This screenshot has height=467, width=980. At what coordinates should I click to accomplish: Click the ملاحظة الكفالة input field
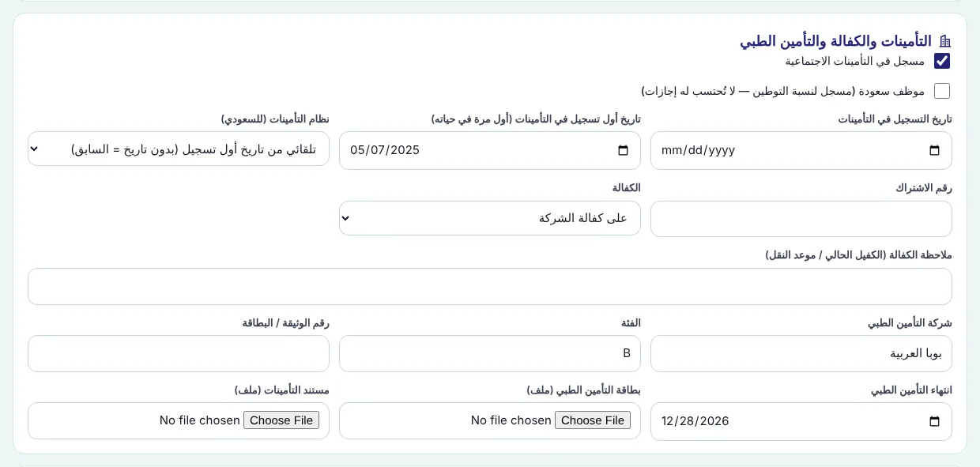tap(490, 286)
